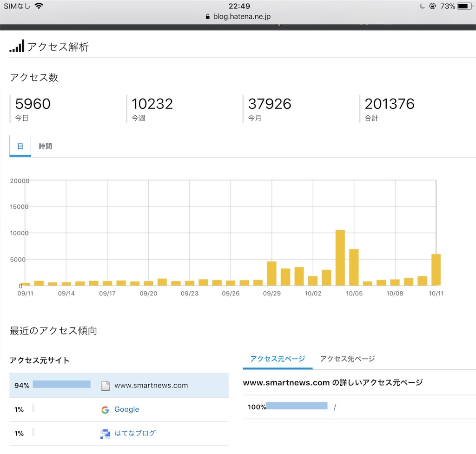Image resolution: width=476 pixels, height=454 pixels.
Task: Tap the battery indicator icon
Action: 465,6
